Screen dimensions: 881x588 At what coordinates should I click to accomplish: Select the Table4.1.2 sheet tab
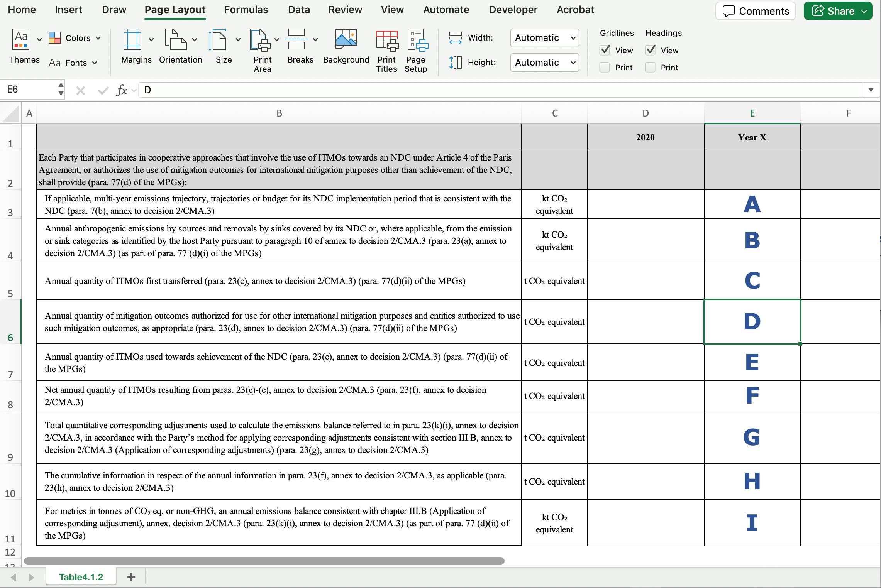point(81,577)
